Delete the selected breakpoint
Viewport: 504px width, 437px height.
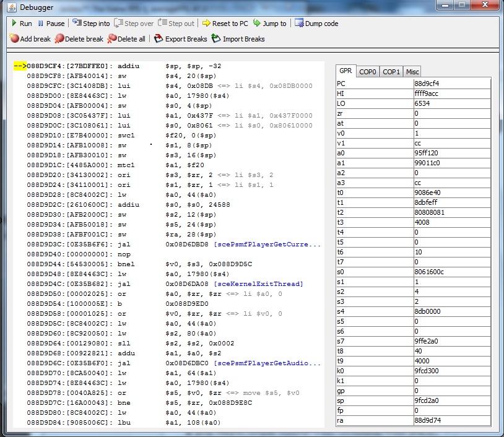tap(79, 39)
